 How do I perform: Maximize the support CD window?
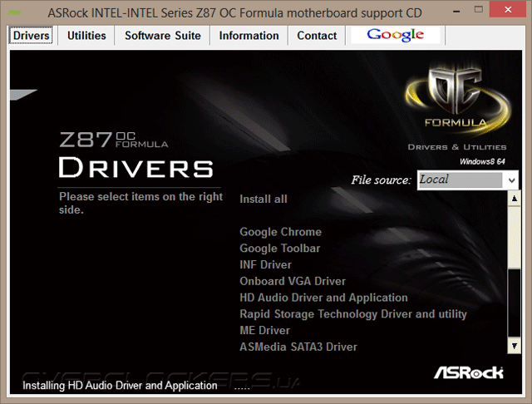coord(479,9)
